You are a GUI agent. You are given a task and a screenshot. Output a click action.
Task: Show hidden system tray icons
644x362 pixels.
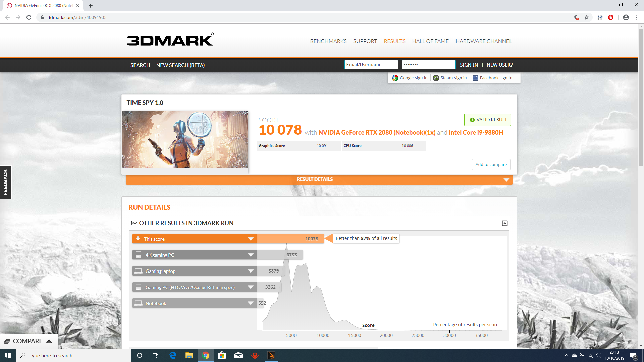pos(567,355)
